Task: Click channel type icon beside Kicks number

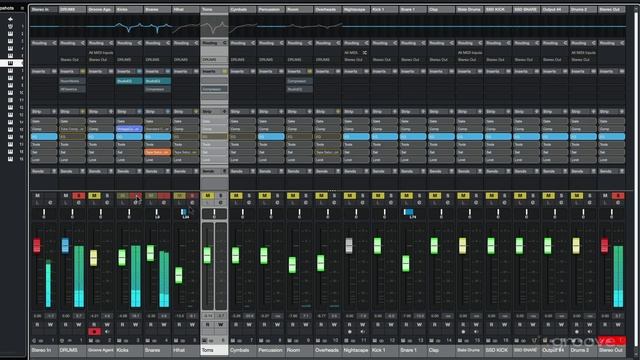Action: pos(119,340)
